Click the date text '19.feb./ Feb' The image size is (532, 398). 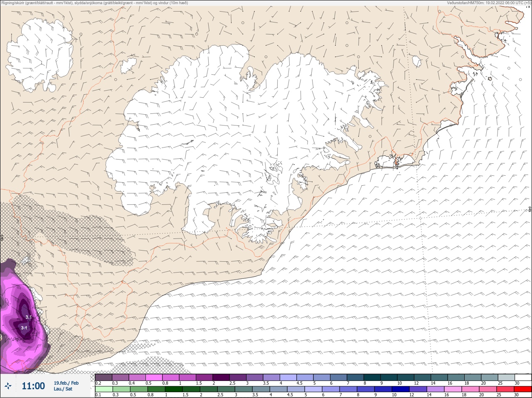click(66, 383)
